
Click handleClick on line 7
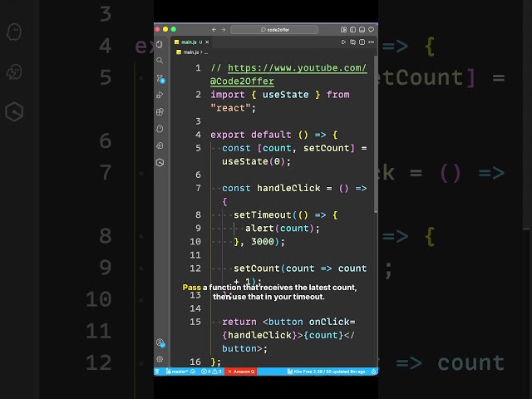pos(288,189)
